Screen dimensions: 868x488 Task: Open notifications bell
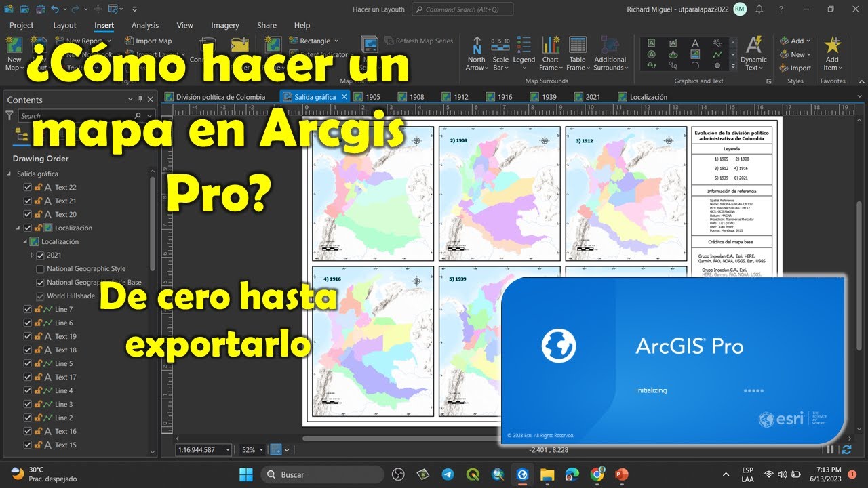(x=759, y=9)
